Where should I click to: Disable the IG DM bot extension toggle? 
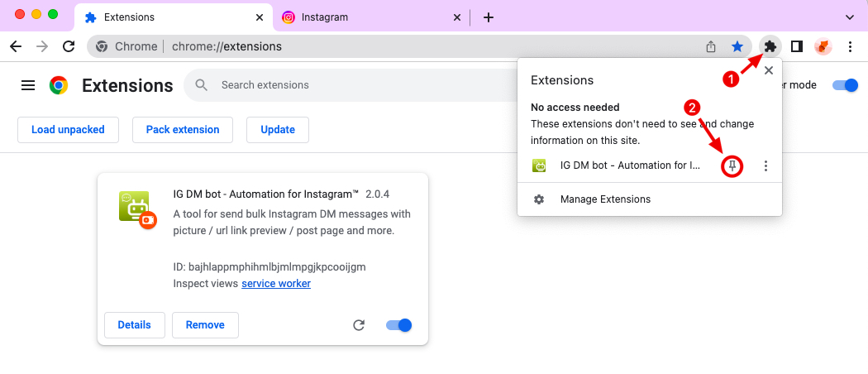398,325
